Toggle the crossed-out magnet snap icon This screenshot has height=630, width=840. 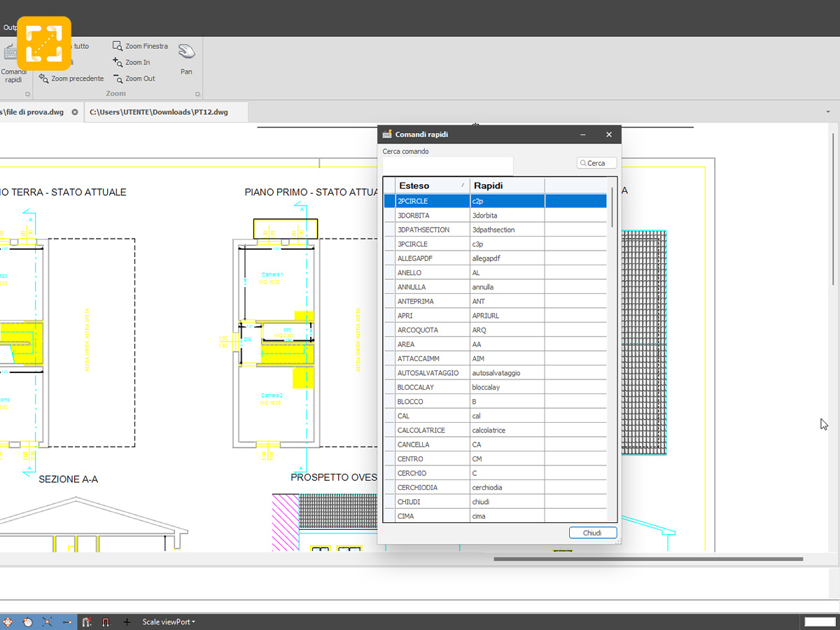87,622
